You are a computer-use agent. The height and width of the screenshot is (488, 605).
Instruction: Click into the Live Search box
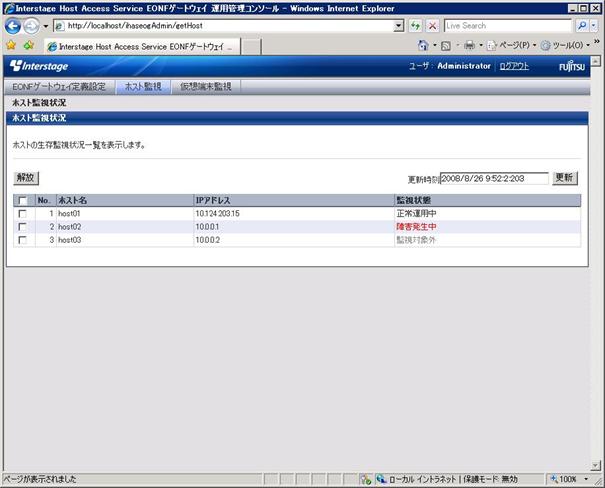point(507,26)
